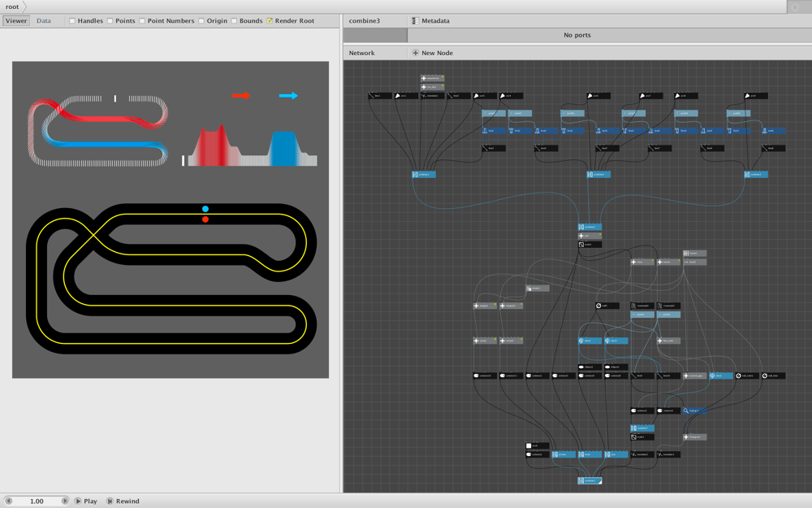
Task: Uncheck the Render Root option
Action: [270, 21]
